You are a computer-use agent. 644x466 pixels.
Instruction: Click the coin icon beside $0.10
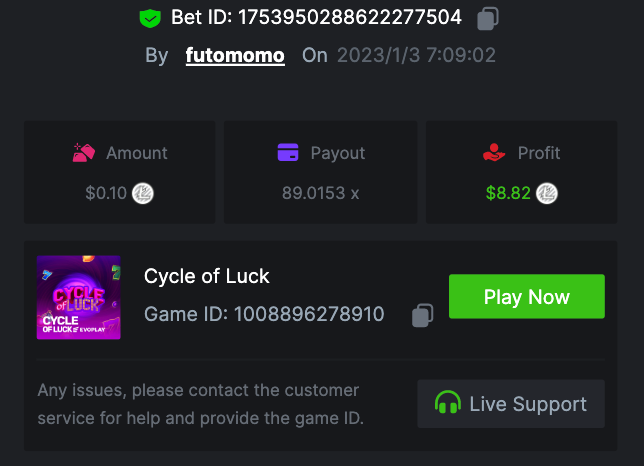click(x=143, y=193)
